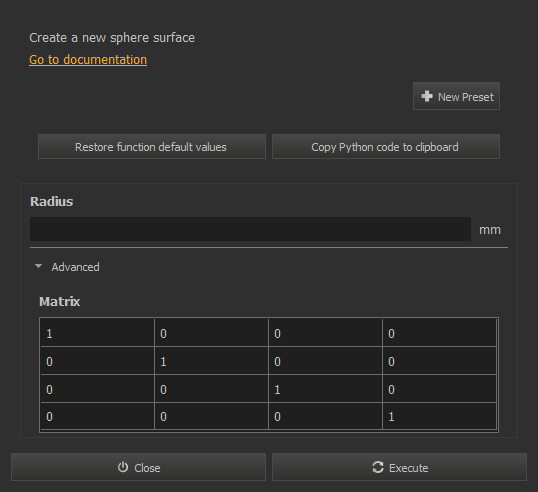Select matrix cell row one column one
Image resolution: width=538 pixels, height=492 pixels.
click(97, 333)
